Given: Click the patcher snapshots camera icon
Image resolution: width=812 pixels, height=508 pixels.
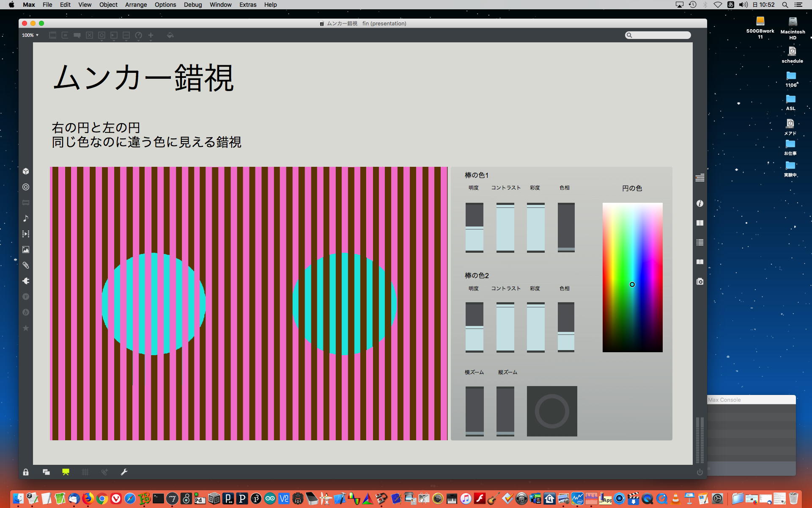Looking at the screenshot, I should click(700, 282).
